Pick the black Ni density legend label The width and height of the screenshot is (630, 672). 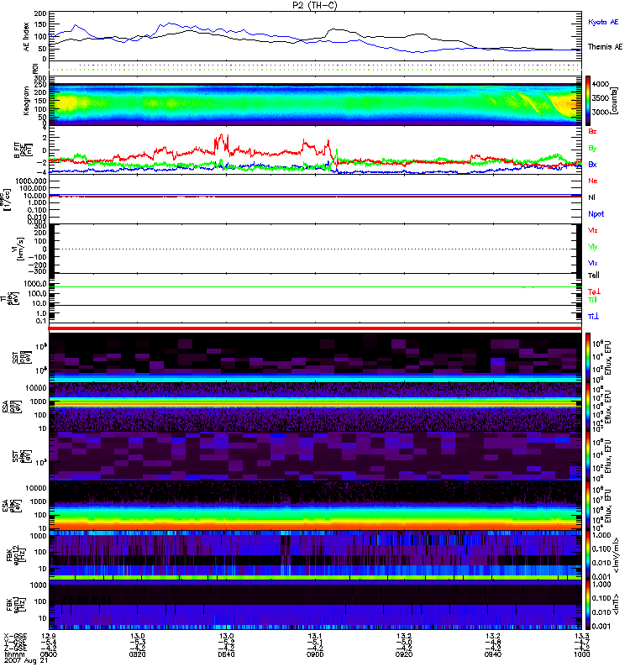(x=591, y=197)
